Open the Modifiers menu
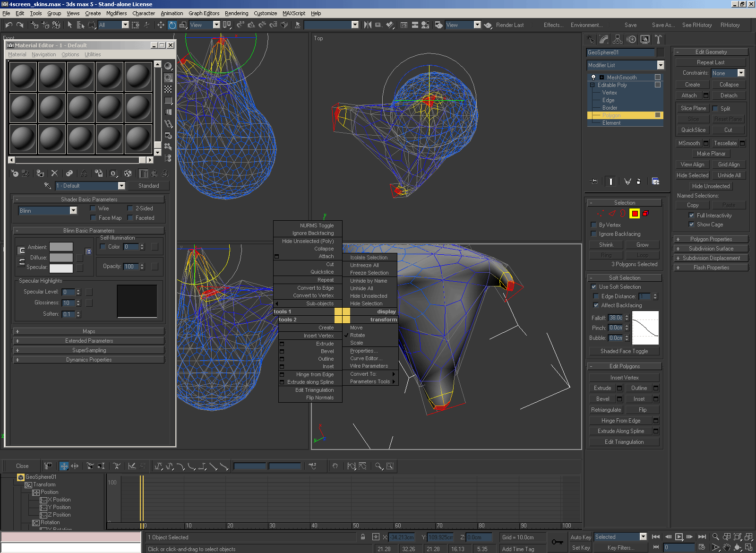The width and height of the screenshot is (756, 553). pyautogui.click(x=116, y=13)
